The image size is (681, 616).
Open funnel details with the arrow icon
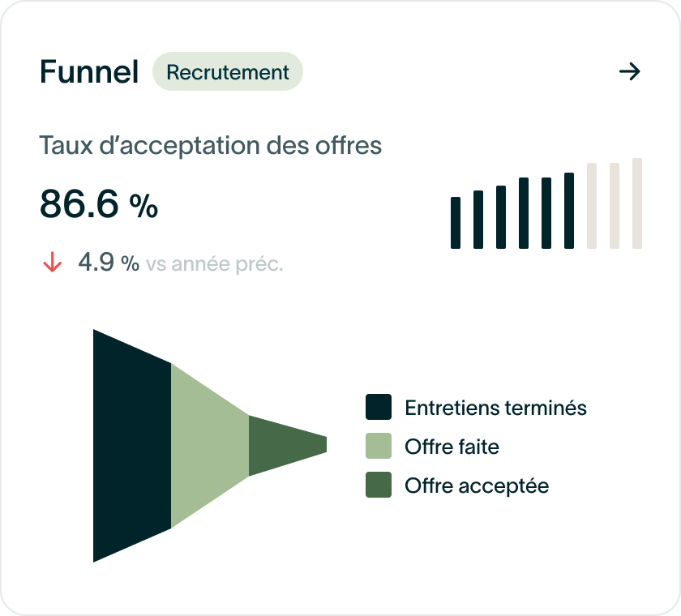[630, 71]
